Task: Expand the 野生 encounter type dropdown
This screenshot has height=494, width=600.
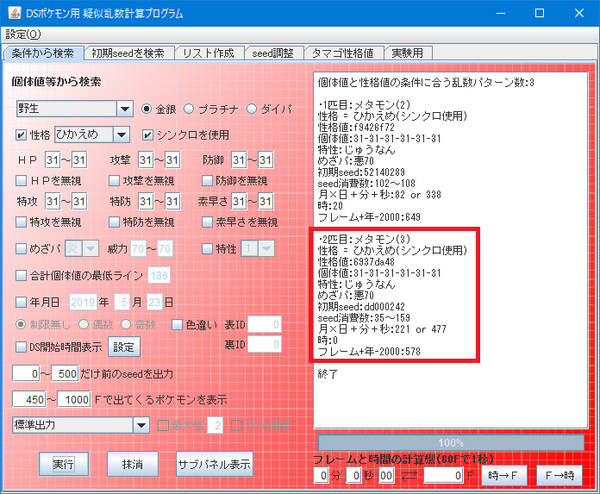Action: [124, 109]
